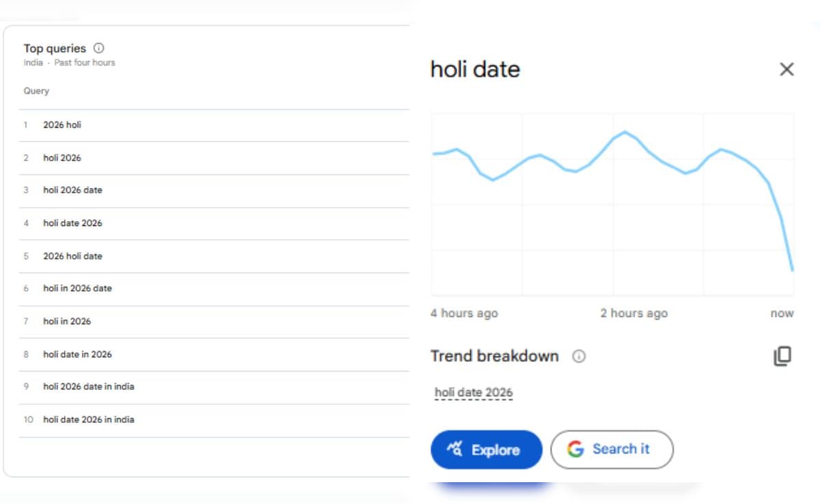Image resolution: width=820 pixels, height=504 pixels.
Task: Select the holi in 2026 date query
Action: coord(77,288)
